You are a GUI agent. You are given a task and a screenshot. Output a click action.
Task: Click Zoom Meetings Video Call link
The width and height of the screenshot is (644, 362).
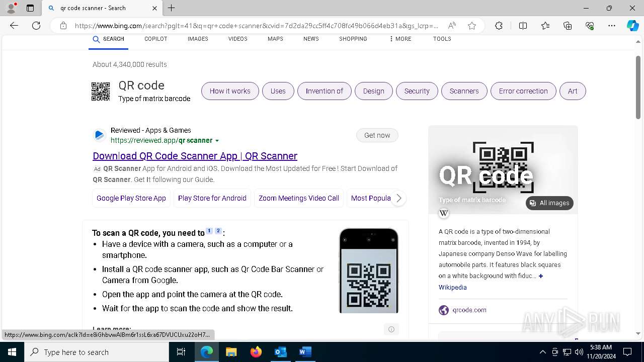coord(299,198)
